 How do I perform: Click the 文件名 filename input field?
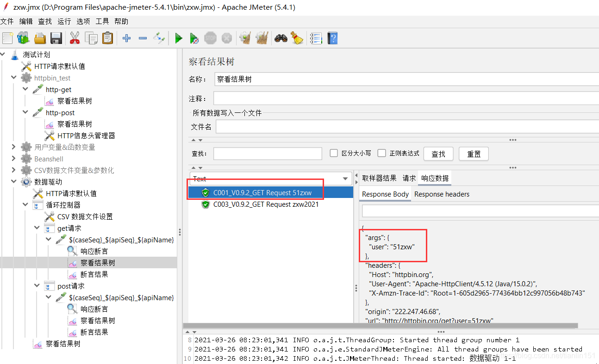tap(407, 127)
